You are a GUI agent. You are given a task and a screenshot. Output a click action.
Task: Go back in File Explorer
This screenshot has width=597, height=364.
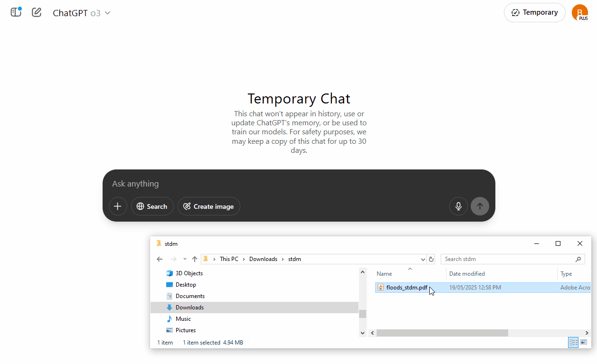(x=160, y=259)
